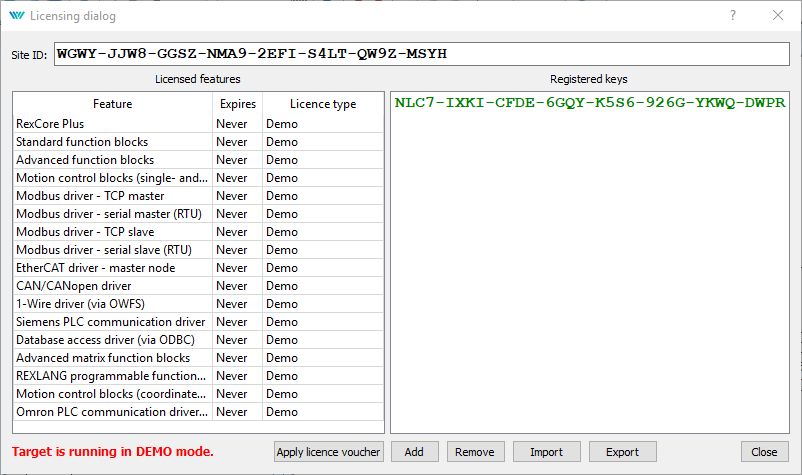
Task: Select Advanced matrix function blocks row
Action: point(198,358)
